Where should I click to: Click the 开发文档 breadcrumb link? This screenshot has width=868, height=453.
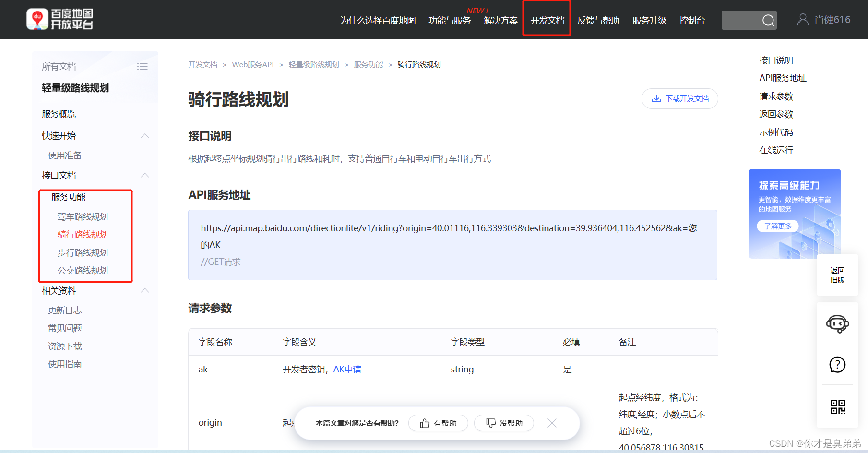[202, 64]
